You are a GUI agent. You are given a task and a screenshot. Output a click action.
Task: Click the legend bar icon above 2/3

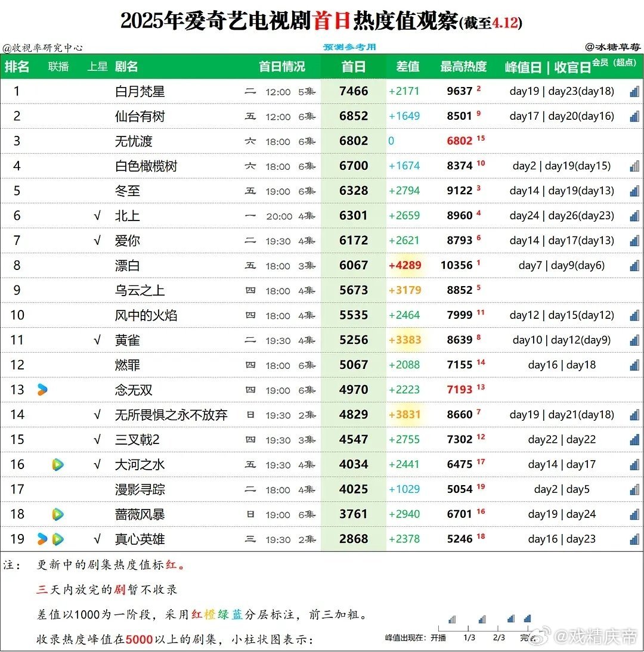click(511, 619)
